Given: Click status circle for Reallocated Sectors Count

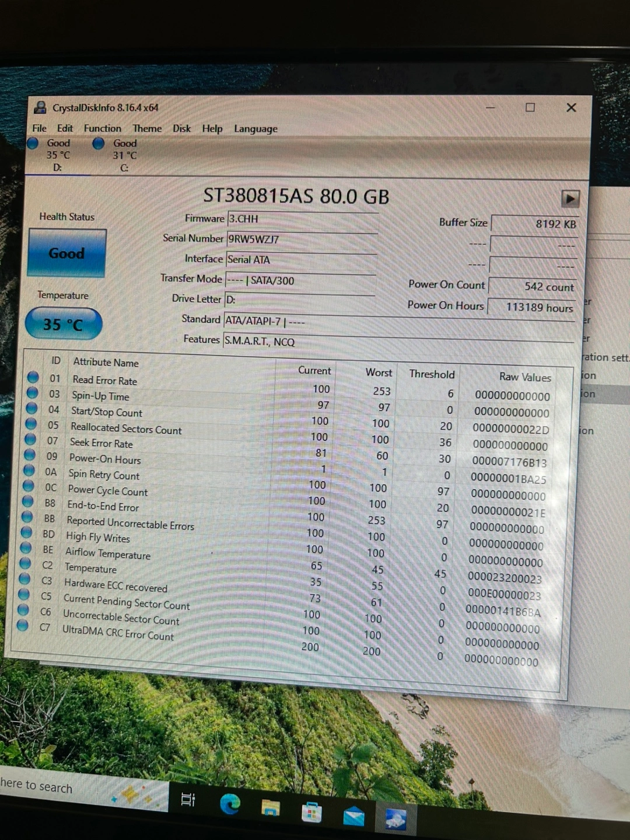Looking at the screenshot, I should 32,423.
